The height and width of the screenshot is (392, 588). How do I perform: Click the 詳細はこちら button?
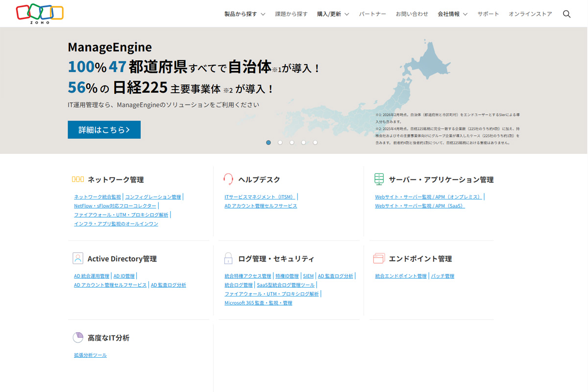104,130
